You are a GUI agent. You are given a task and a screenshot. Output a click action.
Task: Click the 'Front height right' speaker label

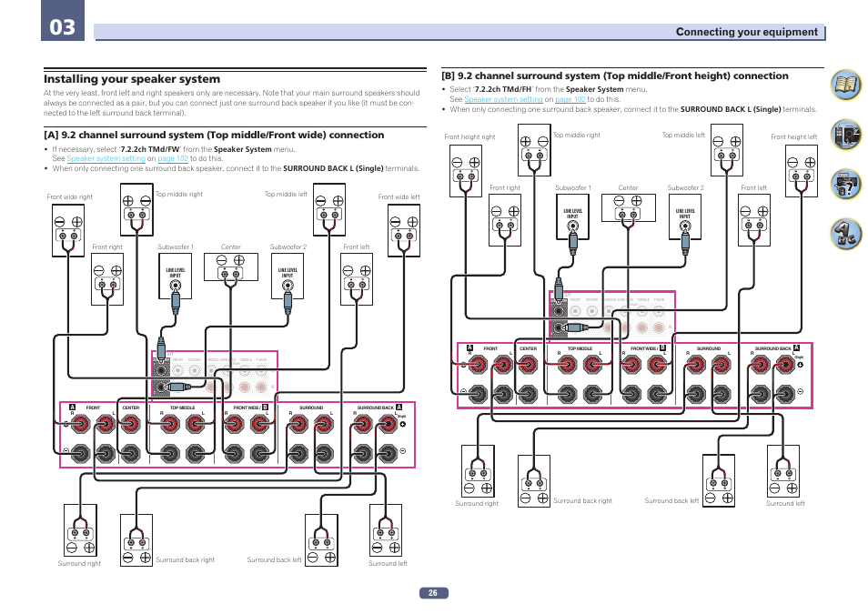pos(469,136)
